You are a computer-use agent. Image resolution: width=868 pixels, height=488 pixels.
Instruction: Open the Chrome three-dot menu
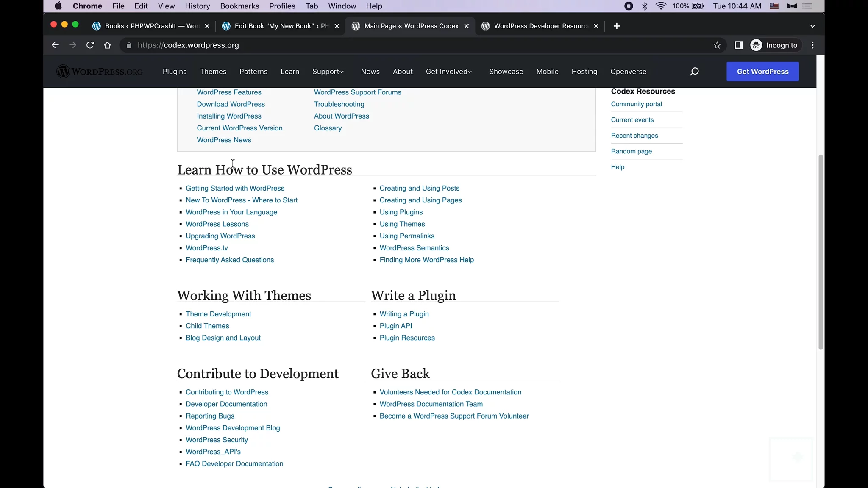(812, 45)
